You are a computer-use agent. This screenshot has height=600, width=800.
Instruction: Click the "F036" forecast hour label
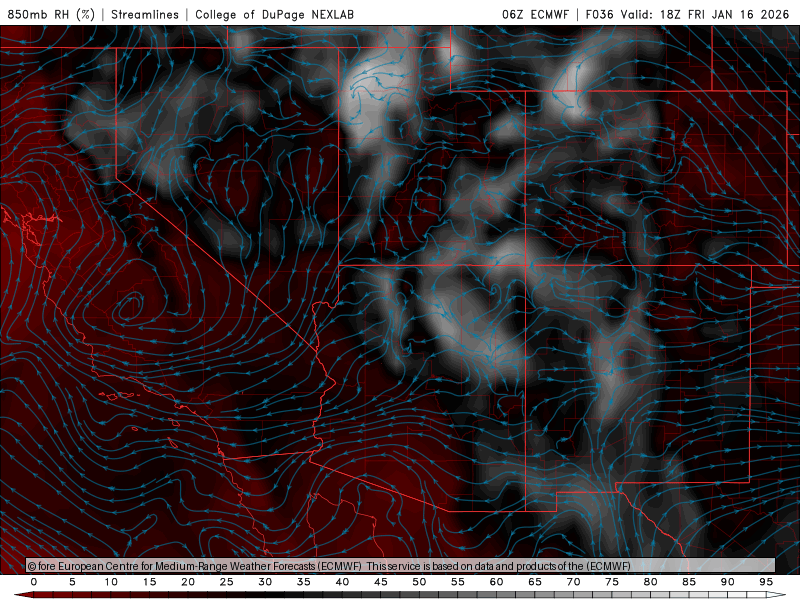coord(599,14)
